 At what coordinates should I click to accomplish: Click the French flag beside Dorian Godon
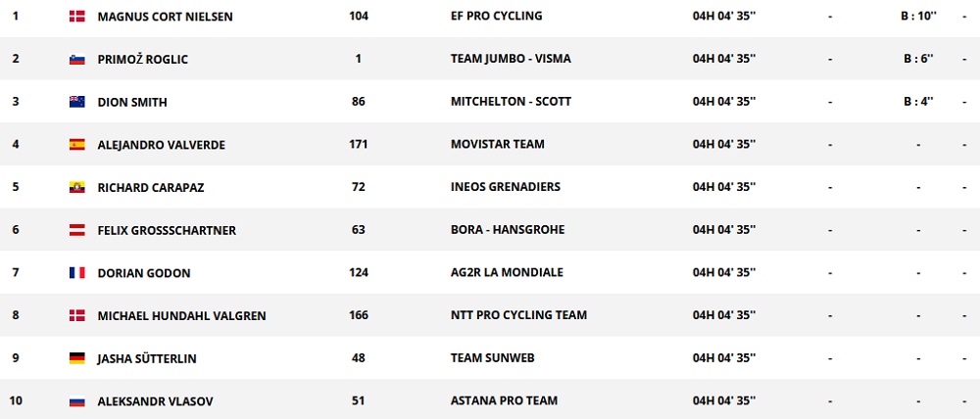76,273
